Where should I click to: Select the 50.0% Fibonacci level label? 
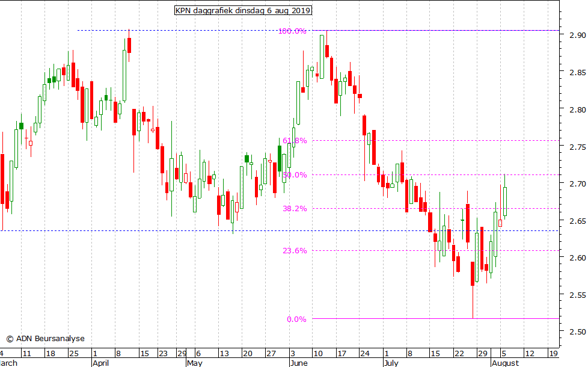(295, 175)
